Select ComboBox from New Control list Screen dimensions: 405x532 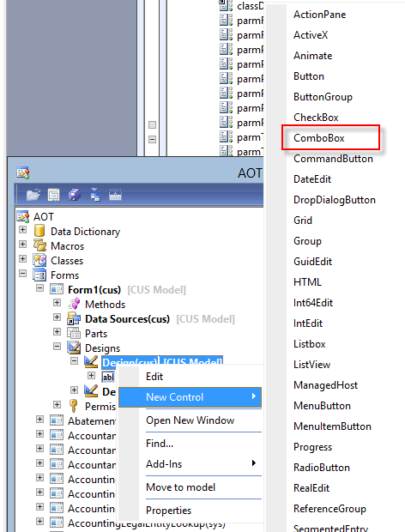click(319, 138)
